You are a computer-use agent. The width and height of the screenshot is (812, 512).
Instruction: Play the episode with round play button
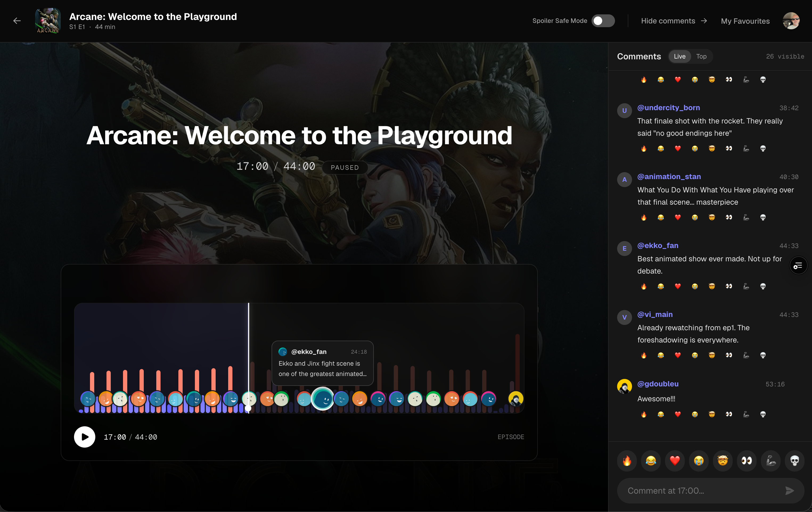coord(85,437)
